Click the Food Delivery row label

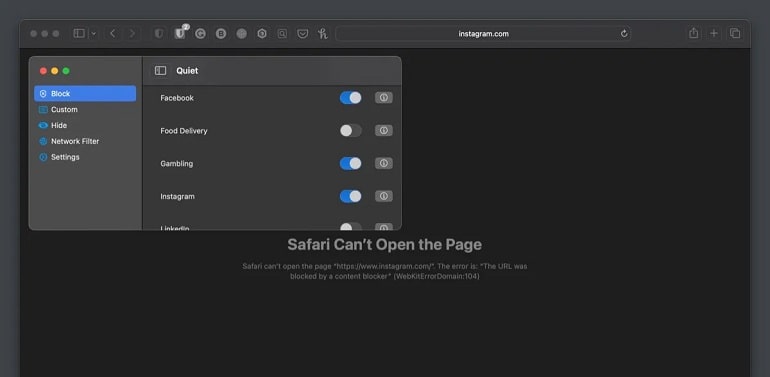[x=184, y=131]
